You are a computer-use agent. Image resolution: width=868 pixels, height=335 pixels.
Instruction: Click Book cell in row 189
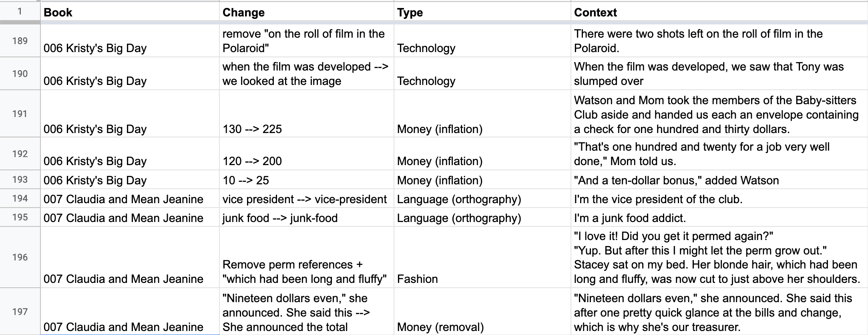click(x=130, y=41)
